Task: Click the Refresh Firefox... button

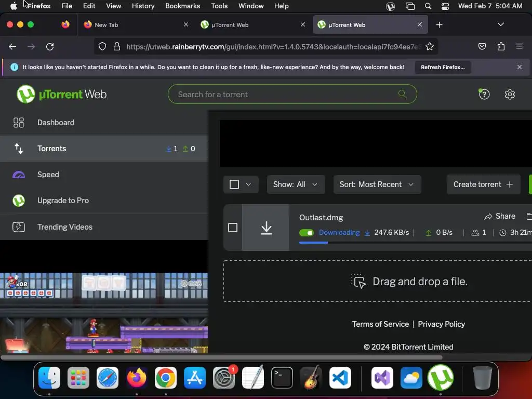Action: pyautogui.click(x=443, y=67)
